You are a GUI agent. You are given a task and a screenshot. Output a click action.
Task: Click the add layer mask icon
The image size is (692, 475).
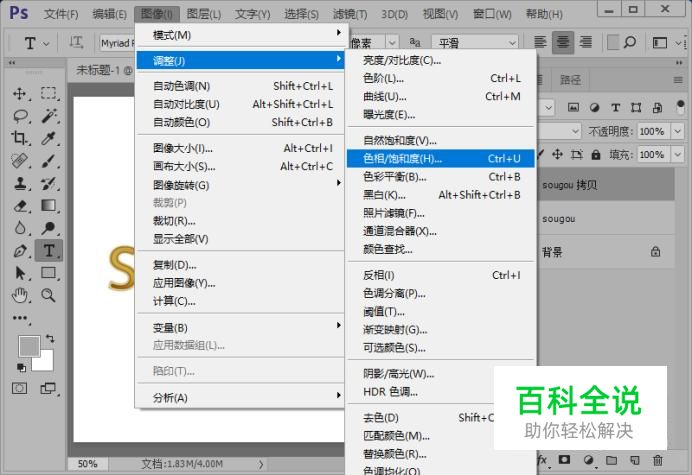[x=564, y=460]
